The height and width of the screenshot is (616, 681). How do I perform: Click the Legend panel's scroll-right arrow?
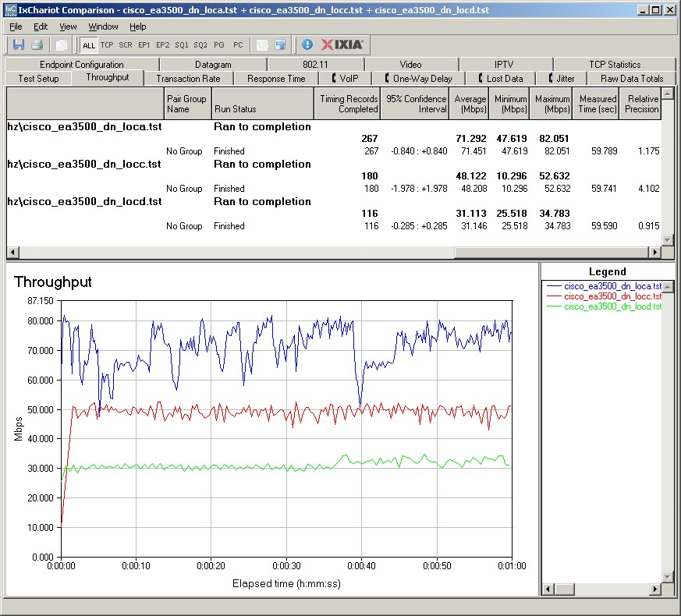pos(657,589)
